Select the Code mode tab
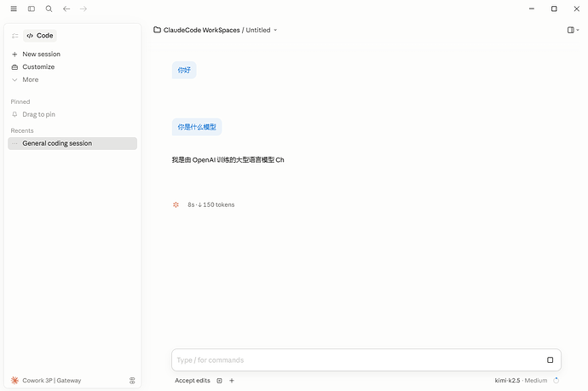The height and width of the screenshot is (391, 588). [x=40, y=36]
